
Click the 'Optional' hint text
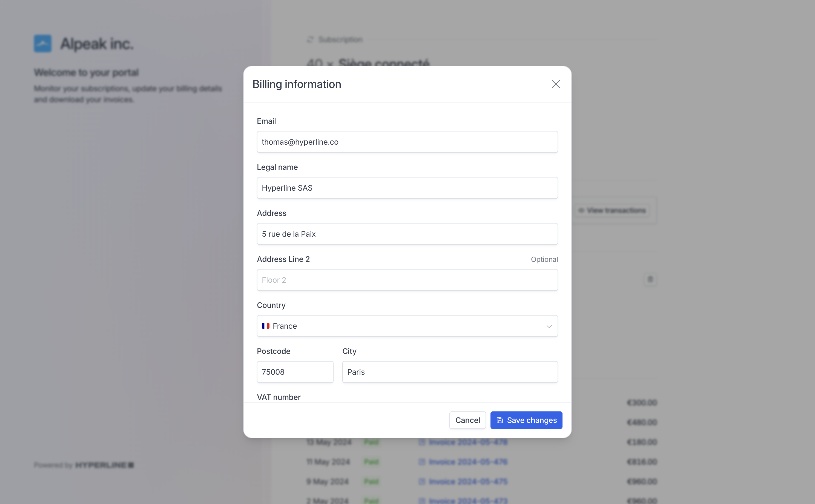click(544, 259)
